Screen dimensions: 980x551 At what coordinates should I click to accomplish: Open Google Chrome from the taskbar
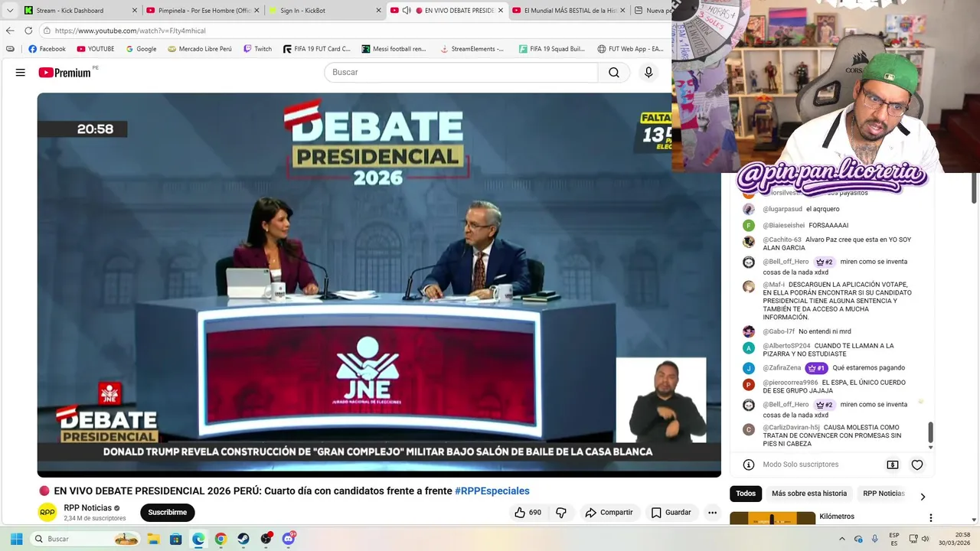coord(220,539)
